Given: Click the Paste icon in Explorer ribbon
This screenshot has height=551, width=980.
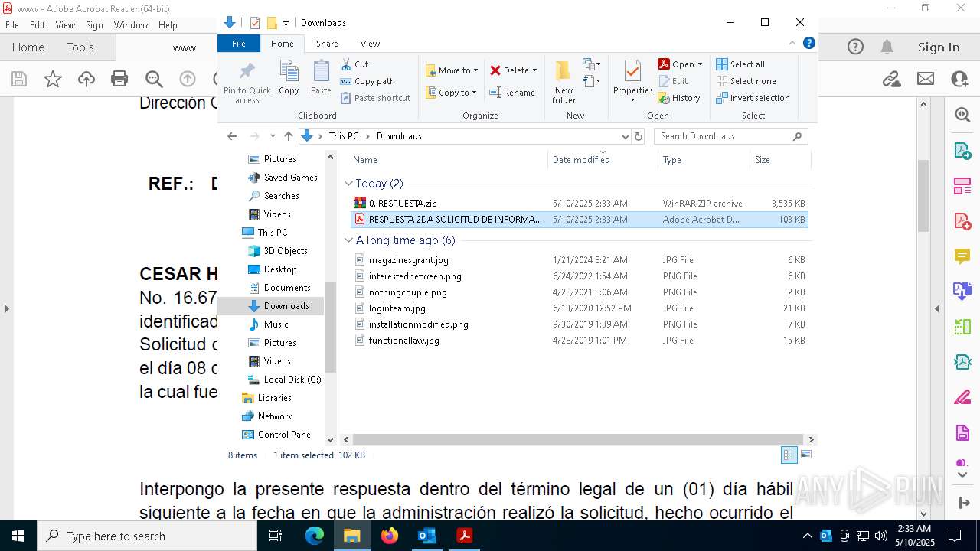Looking at the screenshot, I should [321, 77].
